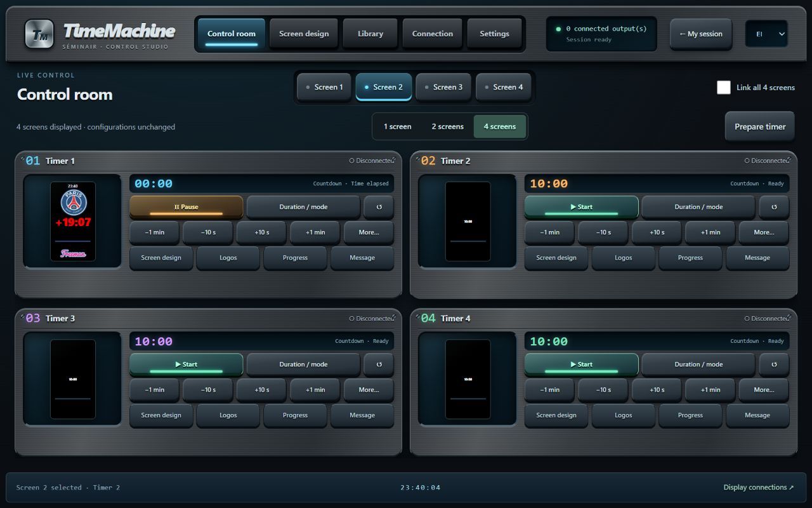Image resolution: width=812 pixels, height=508 pixels.
Task: Subtract 1 min from Timer 4
Action: point(550,390)
